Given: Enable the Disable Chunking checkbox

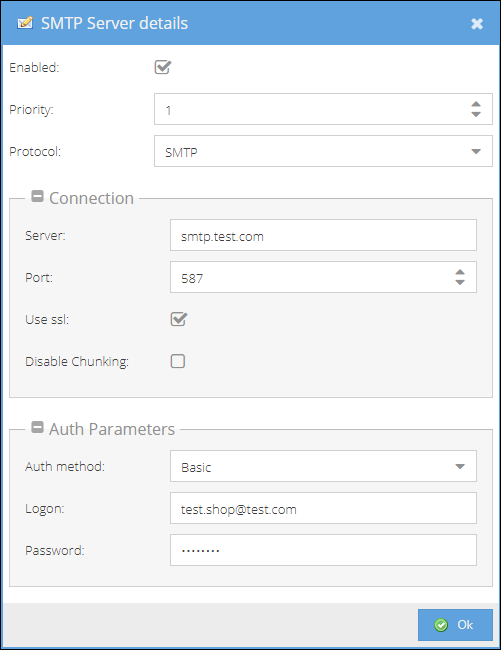Looking at the screenshot, I should 178,361.
